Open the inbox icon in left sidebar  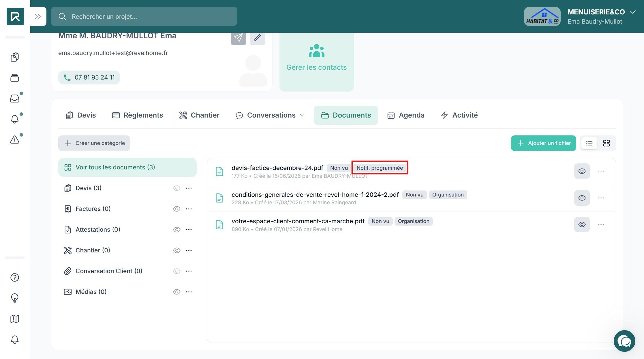coord(15,99)
